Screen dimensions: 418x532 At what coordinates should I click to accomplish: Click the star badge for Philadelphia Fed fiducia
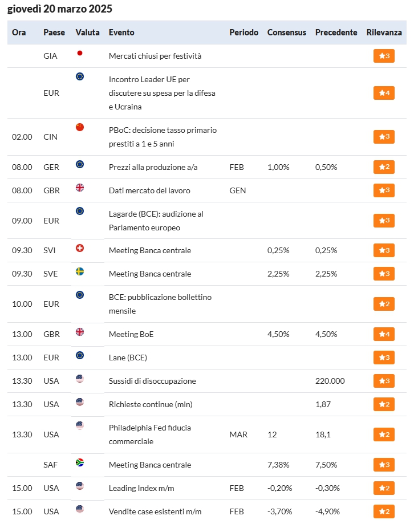[384, 434]
